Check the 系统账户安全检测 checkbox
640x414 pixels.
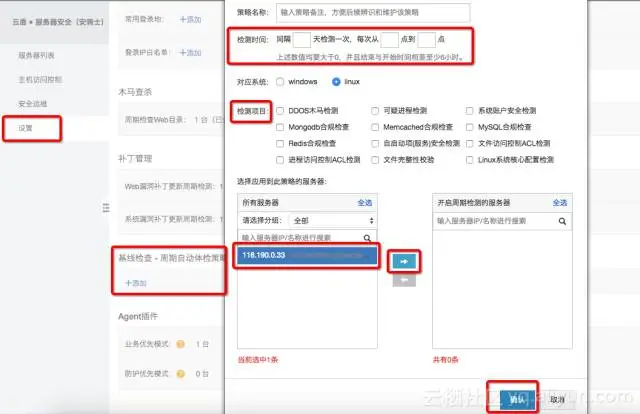tap(469, 111)
